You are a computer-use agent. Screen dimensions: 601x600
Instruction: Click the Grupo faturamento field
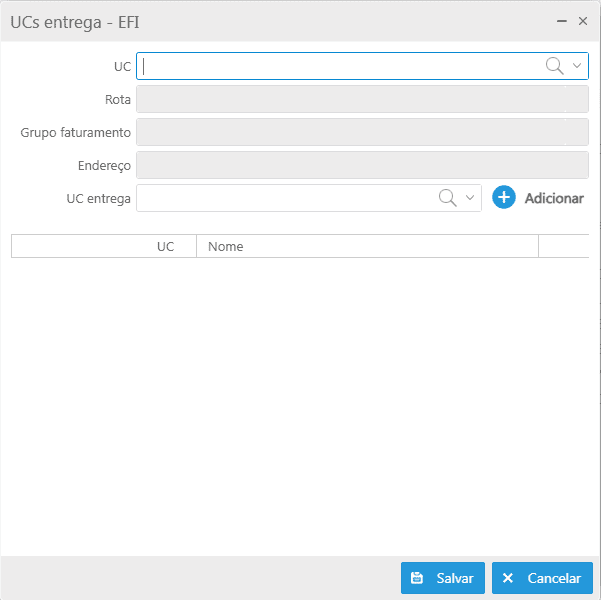tap(362, 132)
